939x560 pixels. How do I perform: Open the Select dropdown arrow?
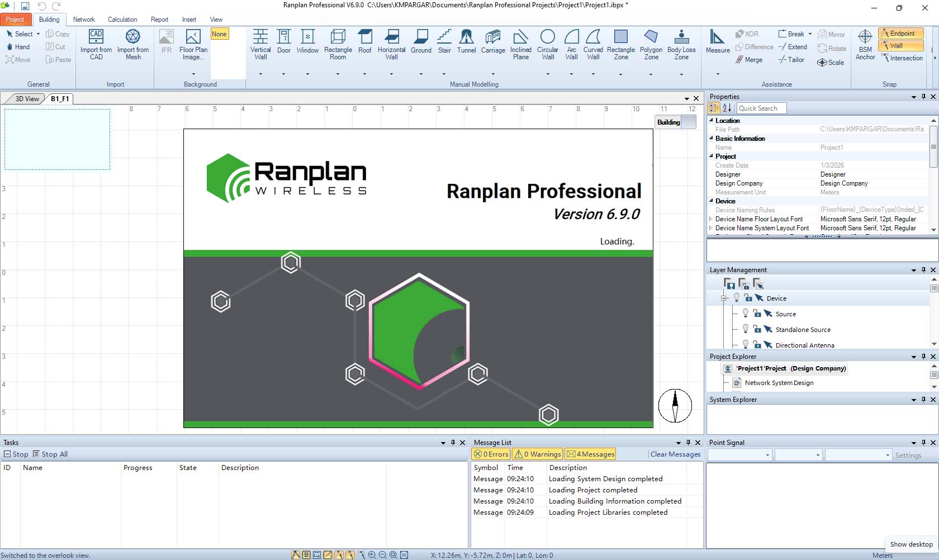click(x=38, y=34)
